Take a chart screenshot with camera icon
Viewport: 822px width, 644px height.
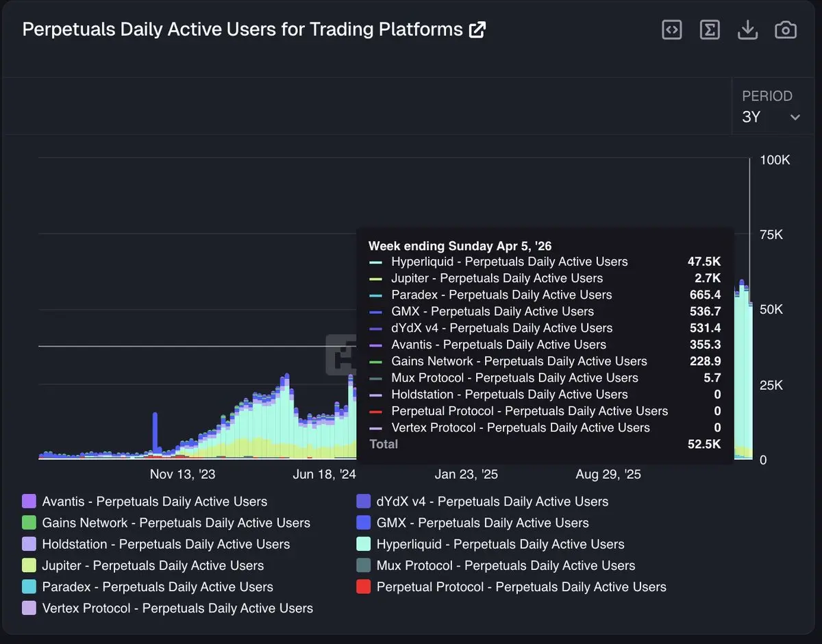pyautogui.click(x=785, y=30)
